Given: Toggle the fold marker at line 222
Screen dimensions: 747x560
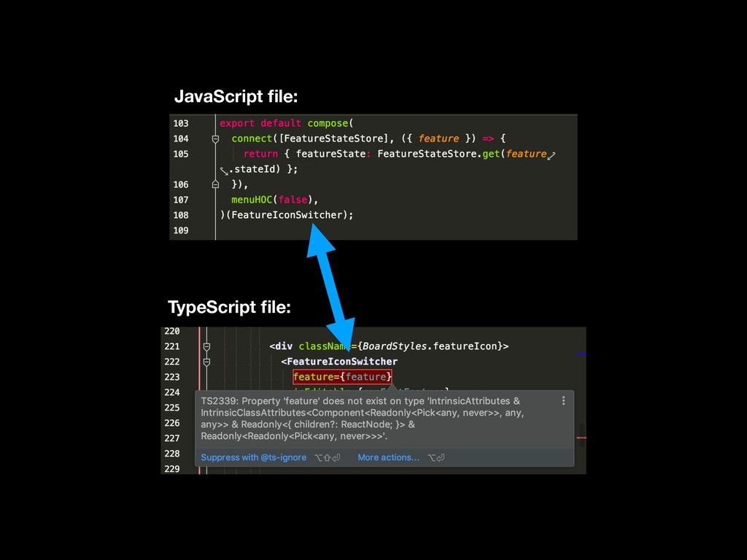Looking at the screenshot, I should tap(206, 362).
